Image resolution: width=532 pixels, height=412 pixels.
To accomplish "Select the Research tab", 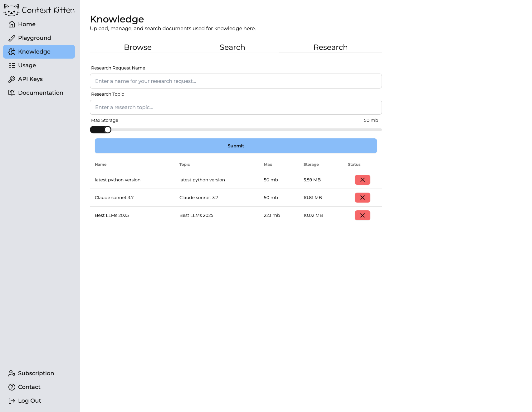I will tap(330, 47).
